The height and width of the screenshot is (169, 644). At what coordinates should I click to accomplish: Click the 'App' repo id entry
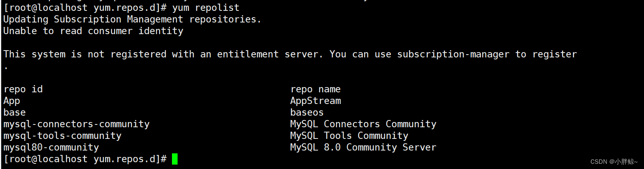pos(12,101)
